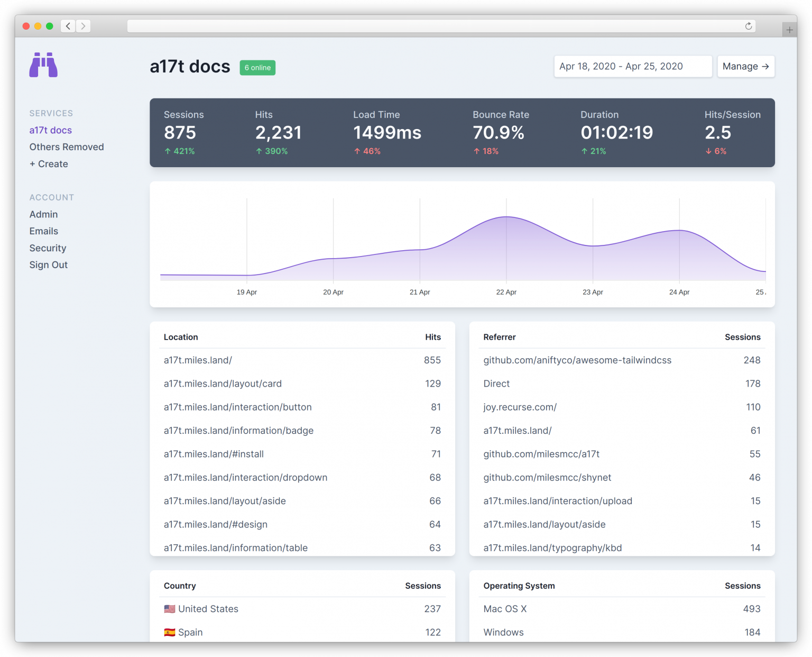Image resolution: width=812 pixels, height=657 pixels.
Task: Click the 22 Apr peak on the traffic chart
Action: 506,217
